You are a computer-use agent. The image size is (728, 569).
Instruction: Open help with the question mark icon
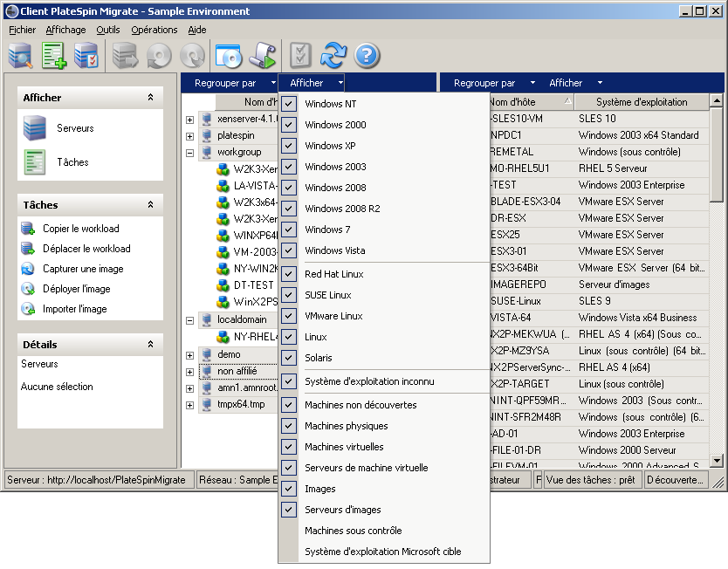[367, 55]
